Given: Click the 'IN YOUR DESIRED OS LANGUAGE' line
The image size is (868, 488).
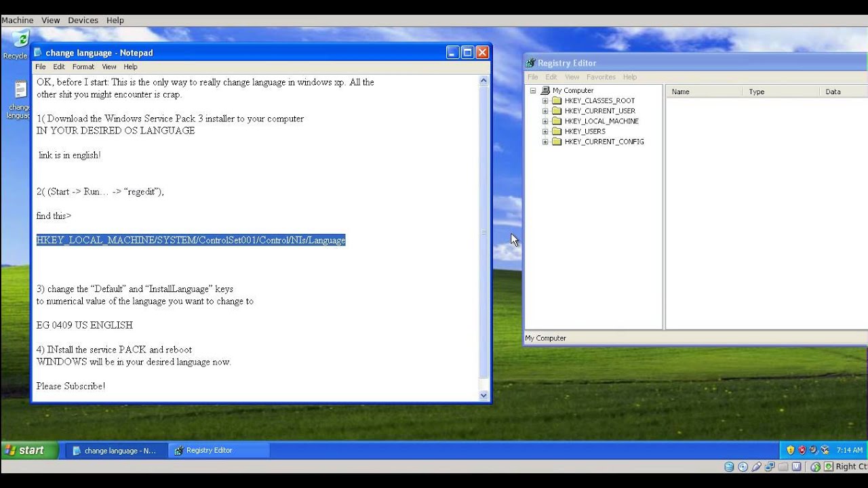Looking at the screenshot, I should (x=115, y=131).
